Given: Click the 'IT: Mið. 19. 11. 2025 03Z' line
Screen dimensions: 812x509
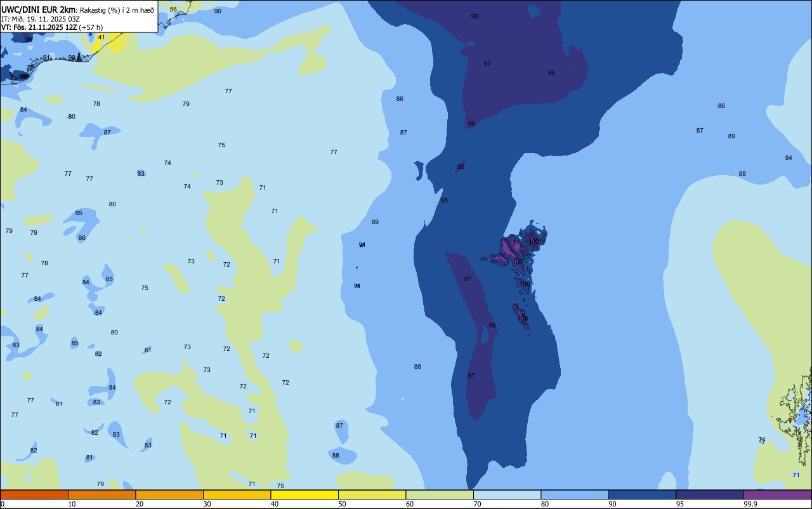Looking at the screenshot, I should tap(41, 19).
